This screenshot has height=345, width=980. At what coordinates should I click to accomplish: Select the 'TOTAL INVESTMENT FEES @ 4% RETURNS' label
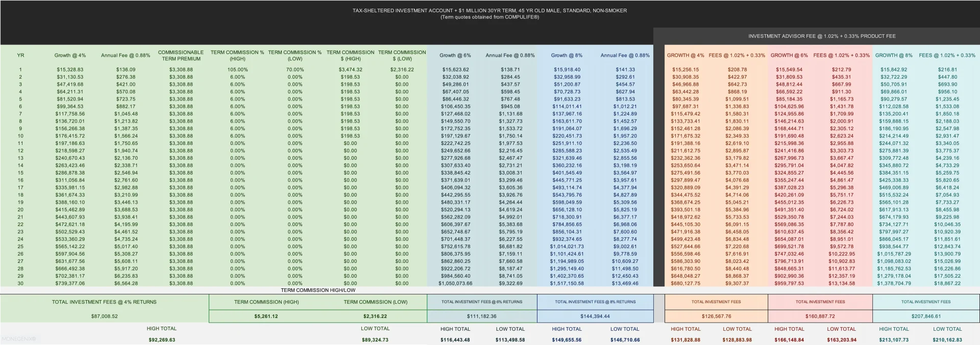(x=104, y=302)
